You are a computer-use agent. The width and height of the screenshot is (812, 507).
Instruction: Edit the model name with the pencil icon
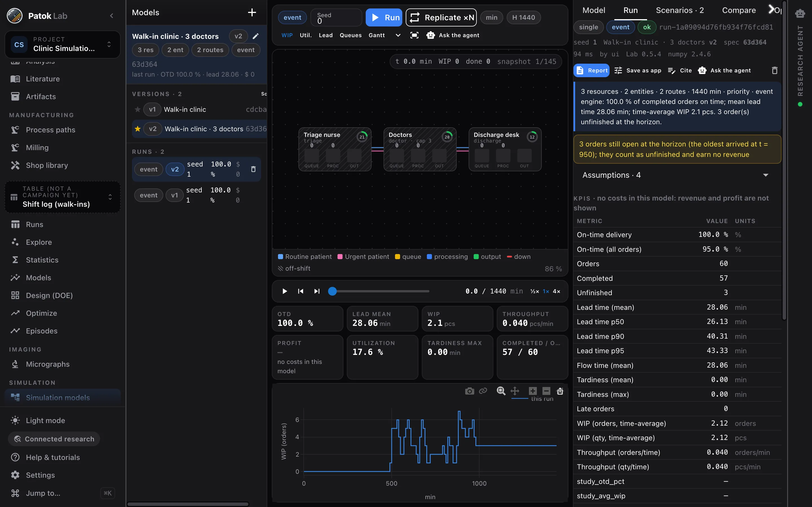[256, 36]
